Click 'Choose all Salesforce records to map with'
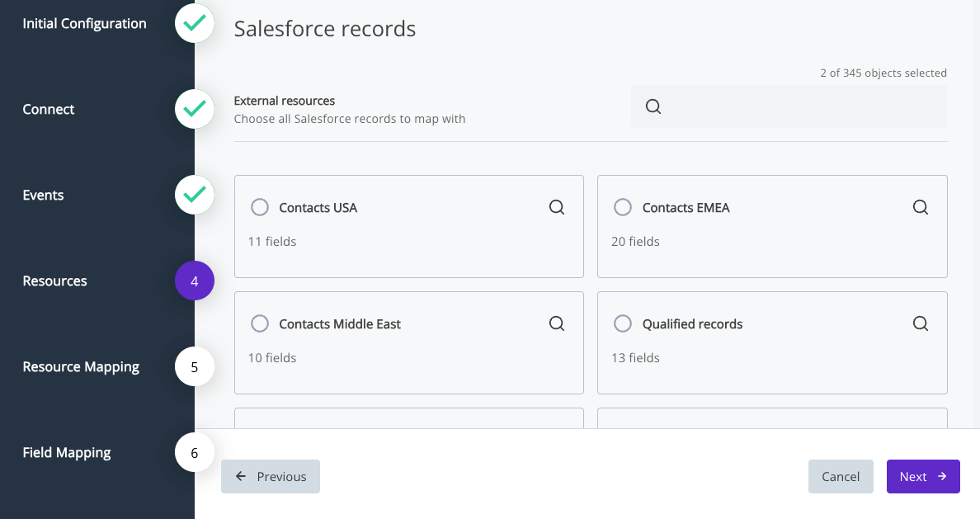The width and height of the screenshot is (980, 519). [x=350, y=119]
